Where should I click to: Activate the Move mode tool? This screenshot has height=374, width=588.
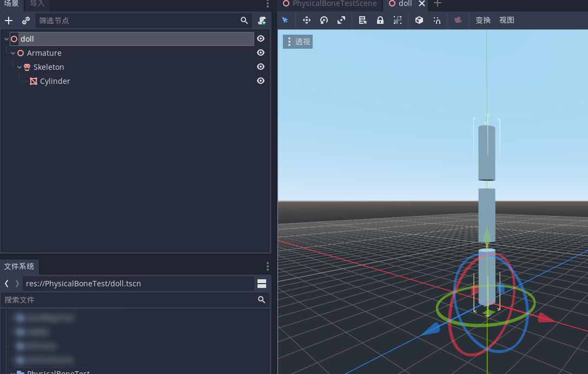306,20
